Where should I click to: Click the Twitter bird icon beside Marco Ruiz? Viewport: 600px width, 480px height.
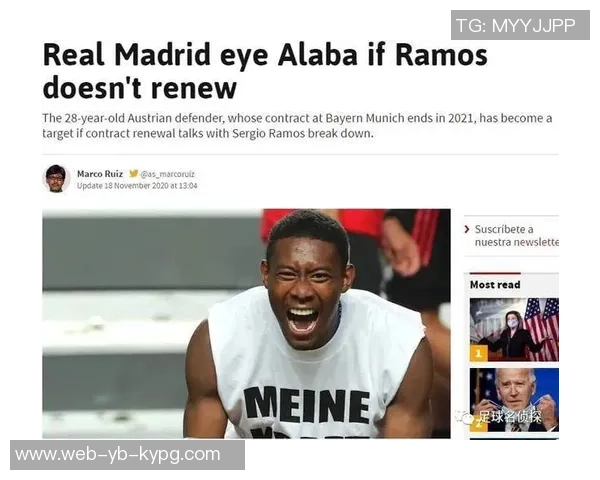pos(133,174)
